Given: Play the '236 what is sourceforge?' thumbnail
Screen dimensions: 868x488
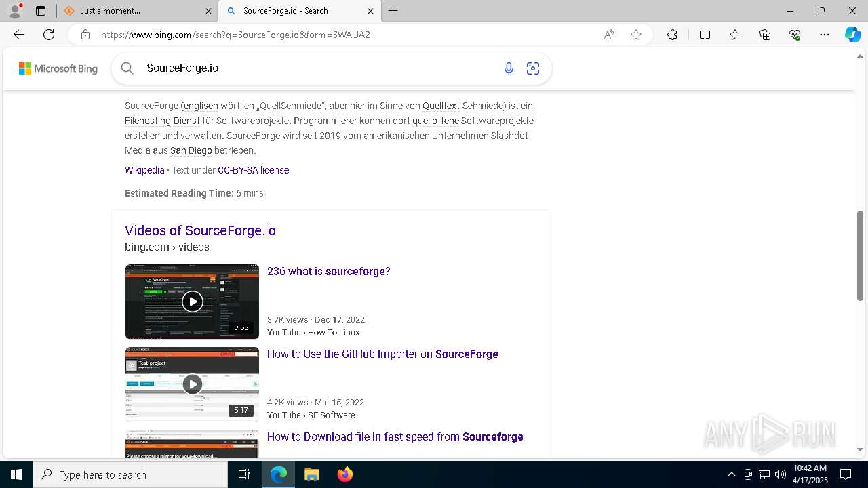Looking at the screenshot, I should pyautogui.click(x=192, y=302).
